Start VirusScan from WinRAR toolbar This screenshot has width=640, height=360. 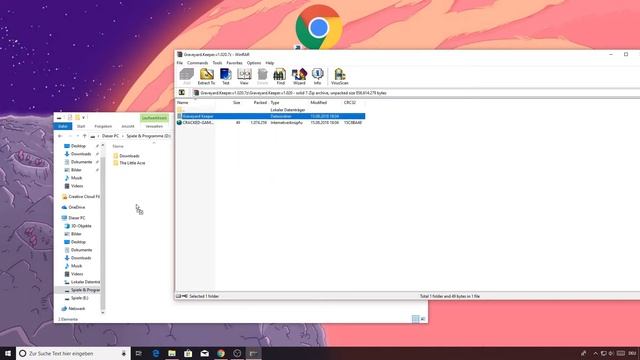tap(340, 76)
